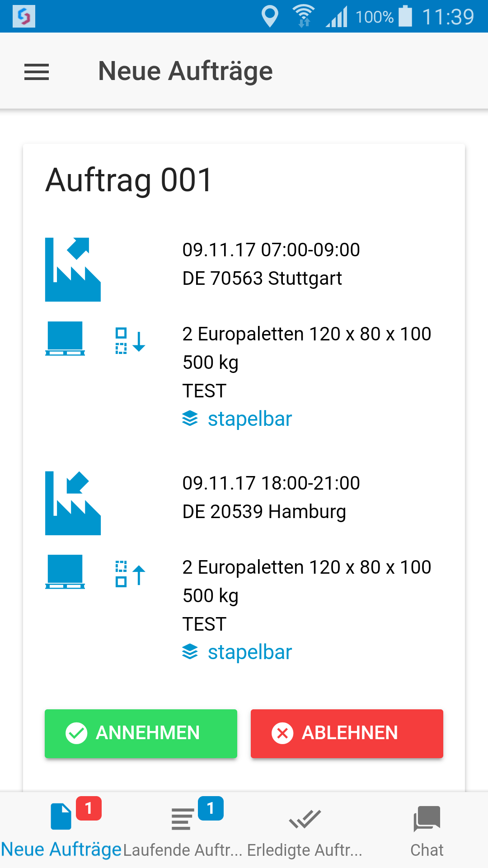Tap the Stuttgart pickup factory icon
The width and height of the screenshot is (488, 868).
pyautogui.click(x=73, y=269)
